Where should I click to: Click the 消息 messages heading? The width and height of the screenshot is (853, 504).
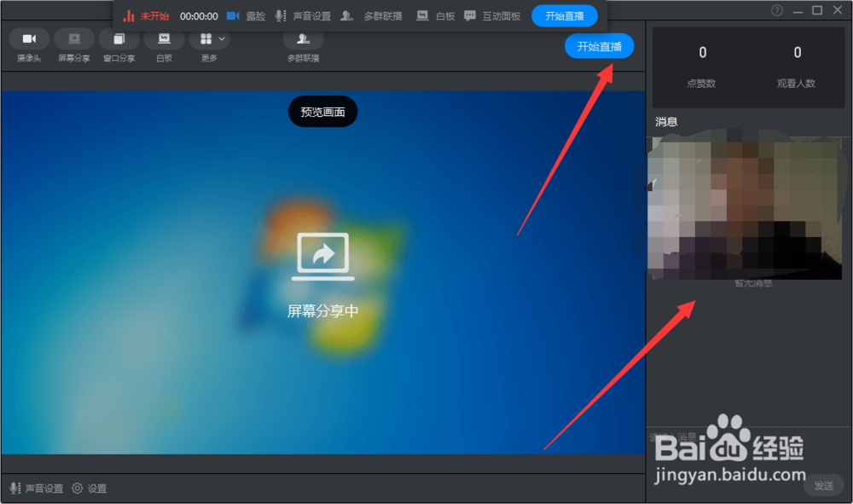tap(666, 122)
